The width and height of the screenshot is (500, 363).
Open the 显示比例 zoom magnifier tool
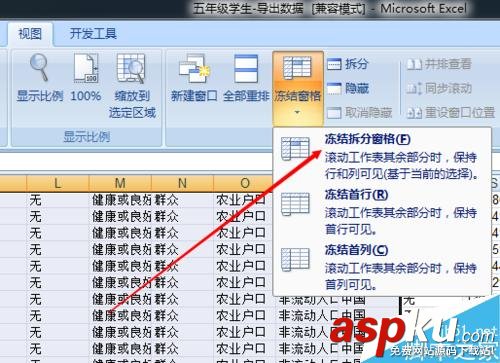(x=40, y=78)
